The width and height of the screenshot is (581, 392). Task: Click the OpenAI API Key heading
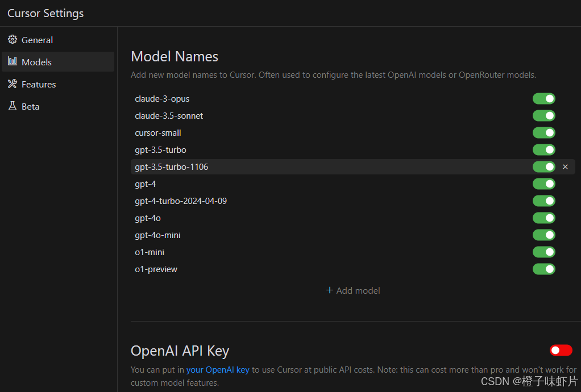point(180,351)
